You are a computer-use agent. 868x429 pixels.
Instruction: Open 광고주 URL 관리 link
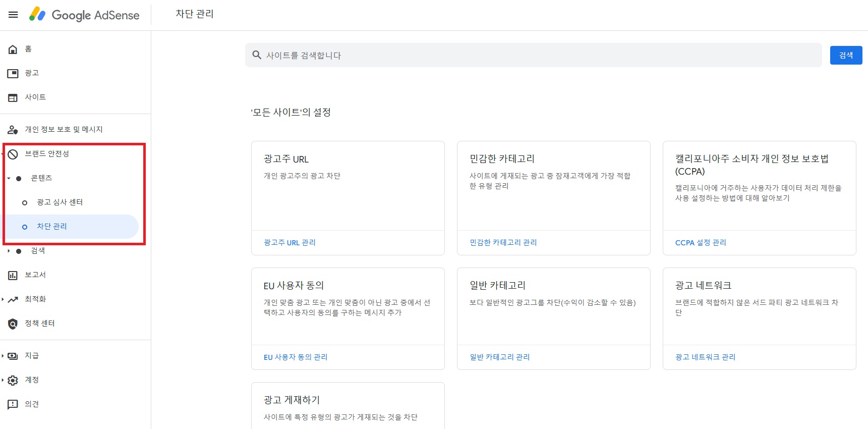tap(290, 243)
